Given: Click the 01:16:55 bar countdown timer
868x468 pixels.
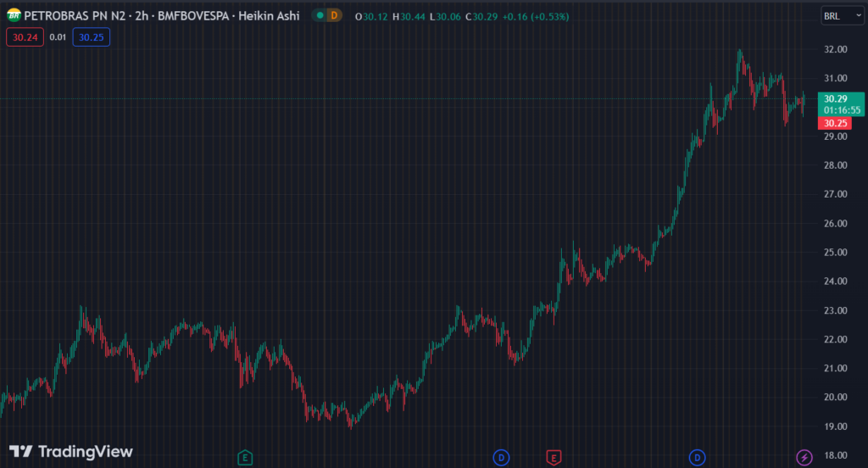Looking at the screenshot, I should [842, 110].
